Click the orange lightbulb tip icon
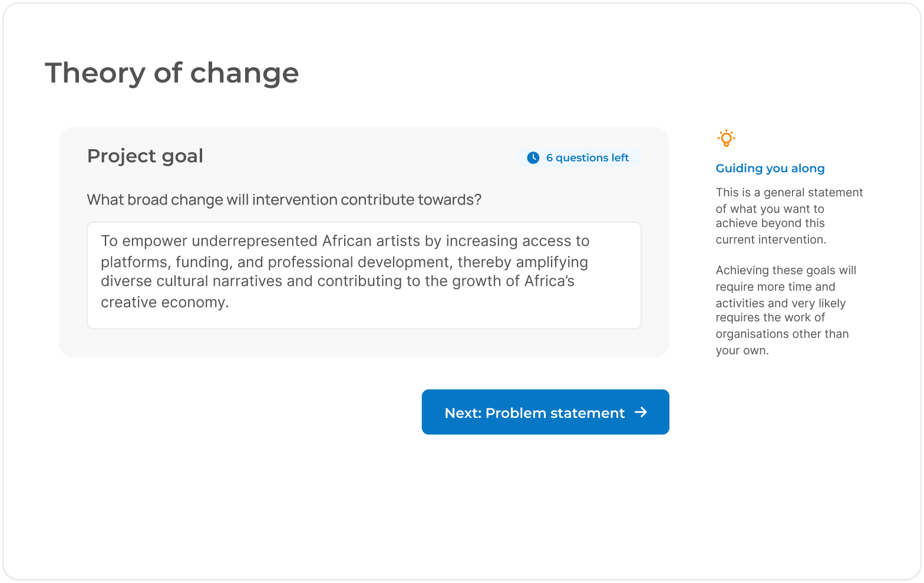This screenshot has height=583, width=924. click(x=726, y=139)
